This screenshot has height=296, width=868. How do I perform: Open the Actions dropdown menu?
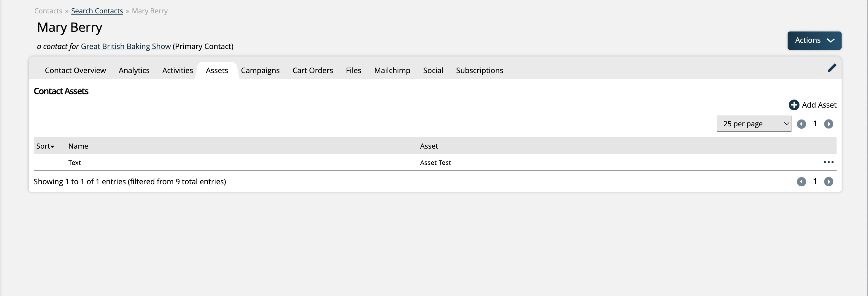click(814, 40)
